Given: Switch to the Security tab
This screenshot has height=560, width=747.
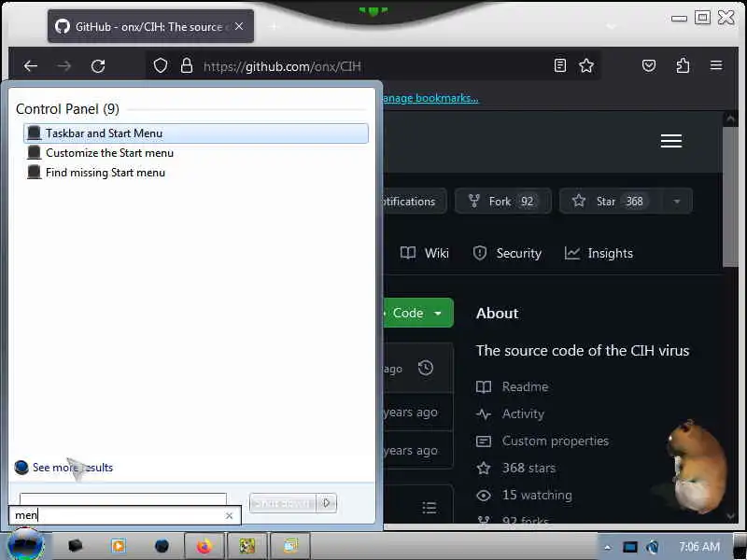Looking at the screenshot, I should coord(507,253).
